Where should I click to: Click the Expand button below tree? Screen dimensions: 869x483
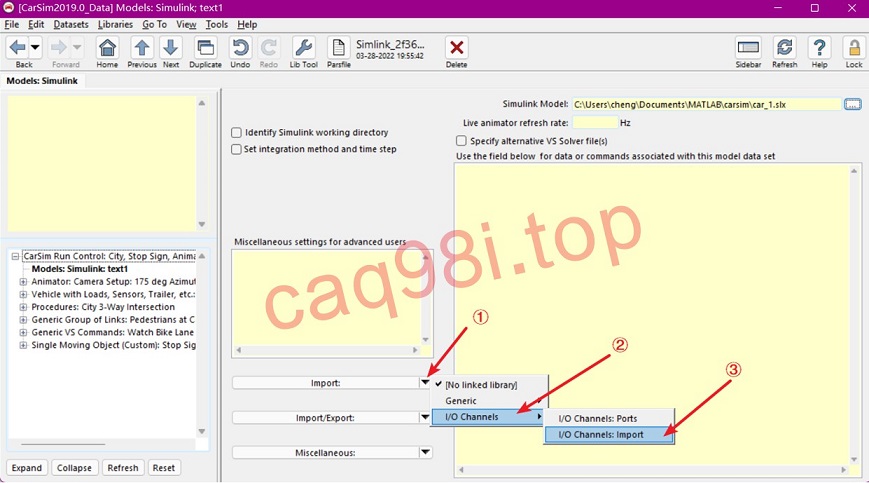(x=27, y=467)
